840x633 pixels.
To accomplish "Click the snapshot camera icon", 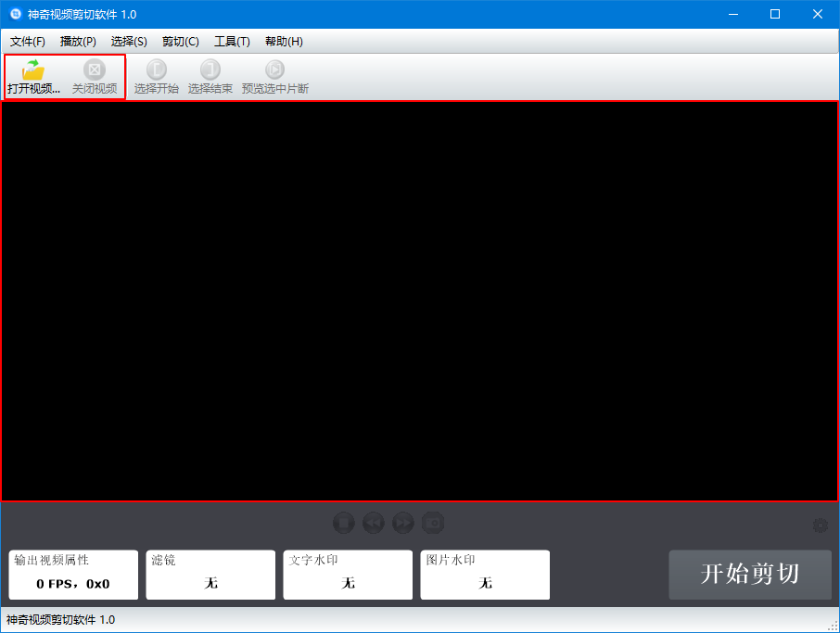I will click(x=432, y=522).
